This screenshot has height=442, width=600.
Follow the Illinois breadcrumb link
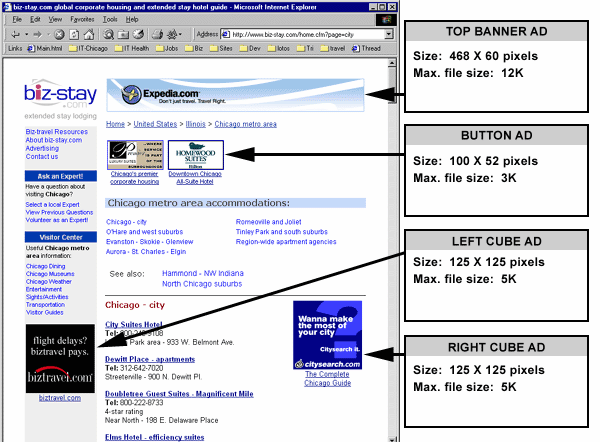[196, 124]
